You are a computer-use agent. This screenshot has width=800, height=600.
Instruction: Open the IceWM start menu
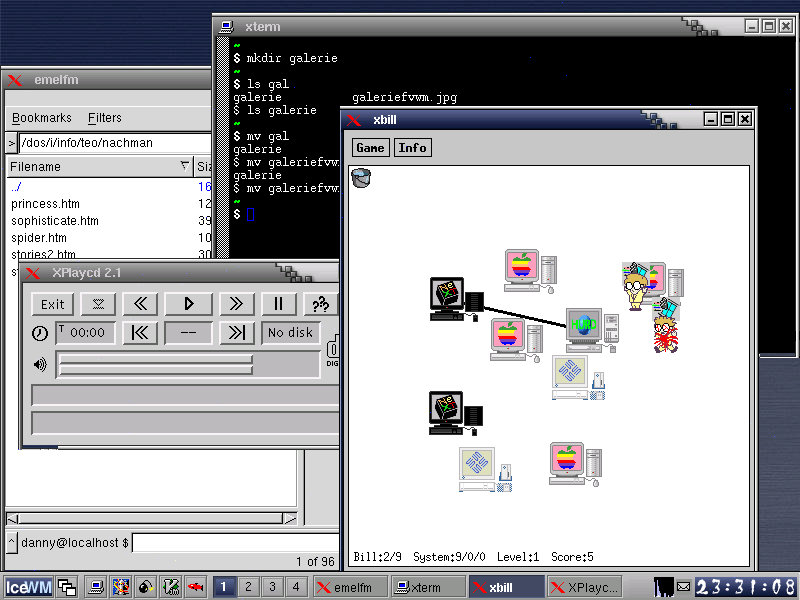[28, 587]
